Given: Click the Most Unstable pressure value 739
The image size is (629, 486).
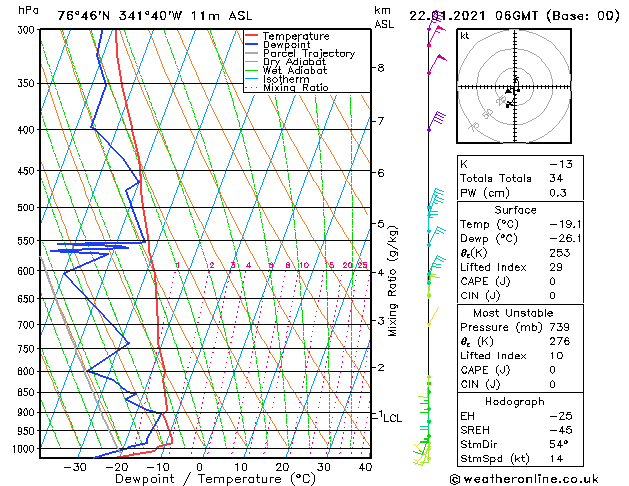Looking at the screenshot, I should 560,327.
